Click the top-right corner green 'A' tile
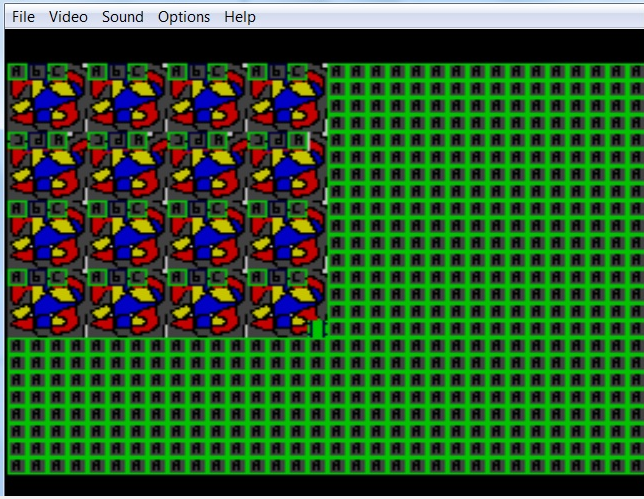 [636, 72]
